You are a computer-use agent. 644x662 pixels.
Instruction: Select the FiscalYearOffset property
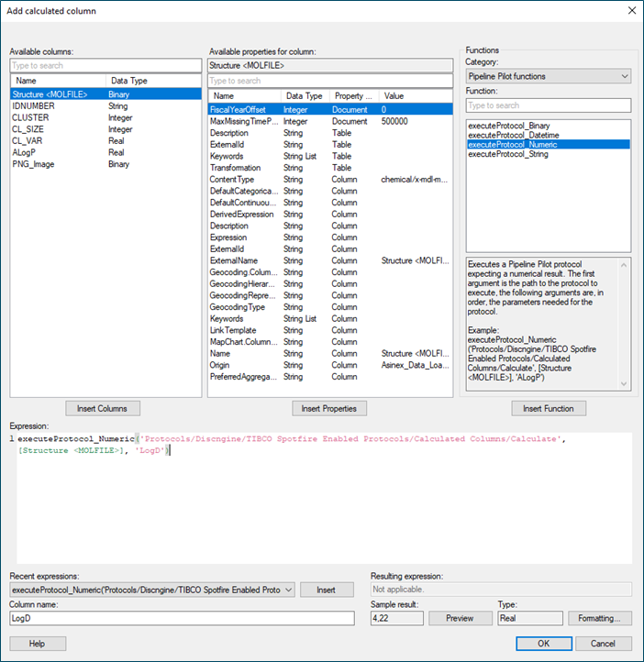[x=330, y=110]
